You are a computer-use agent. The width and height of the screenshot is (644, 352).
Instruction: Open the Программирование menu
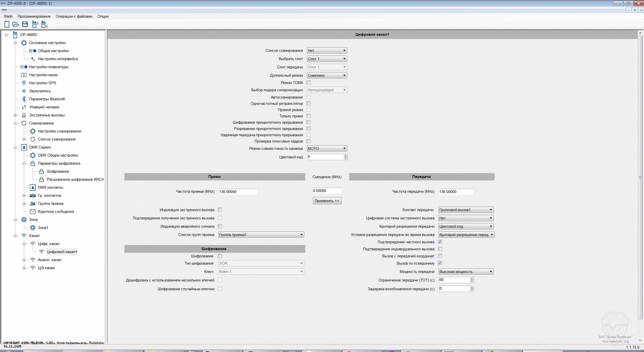34,16
